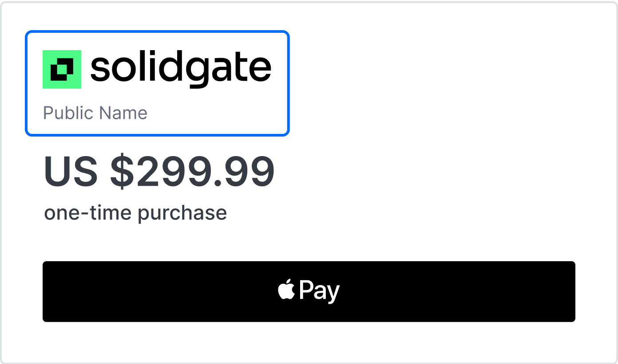Click the Apple logo on the Pay button

tap(287, 290)
